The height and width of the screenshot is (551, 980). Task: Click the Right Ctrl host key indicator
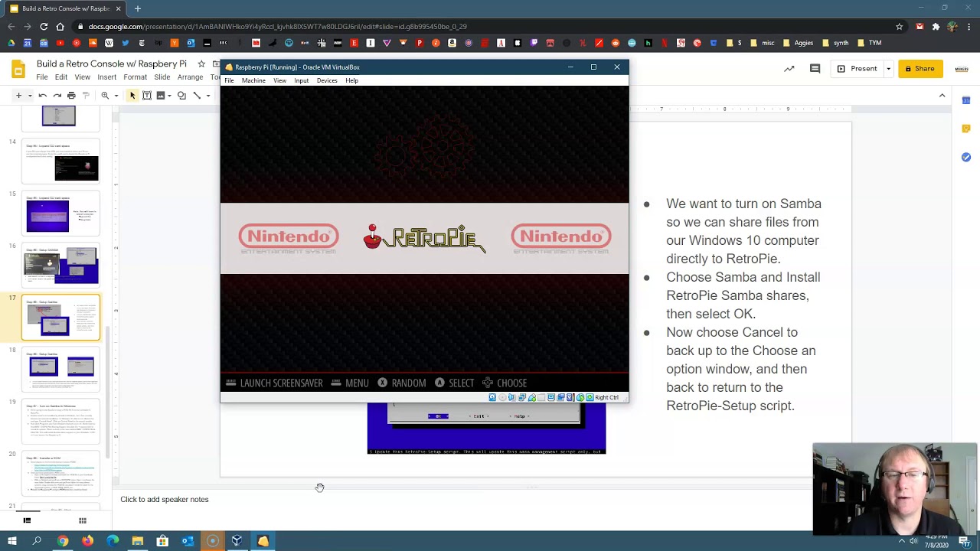606,397
